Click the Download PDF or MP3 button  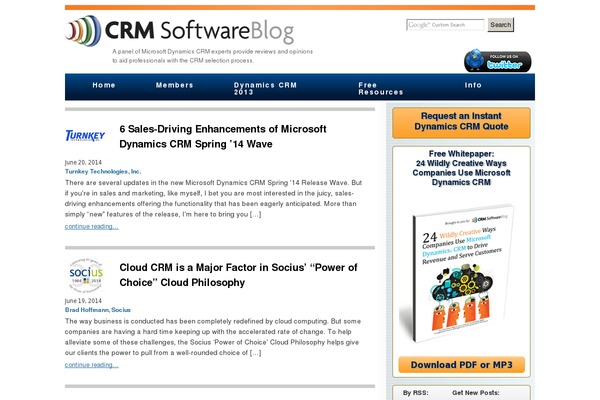tap(461, 365)
